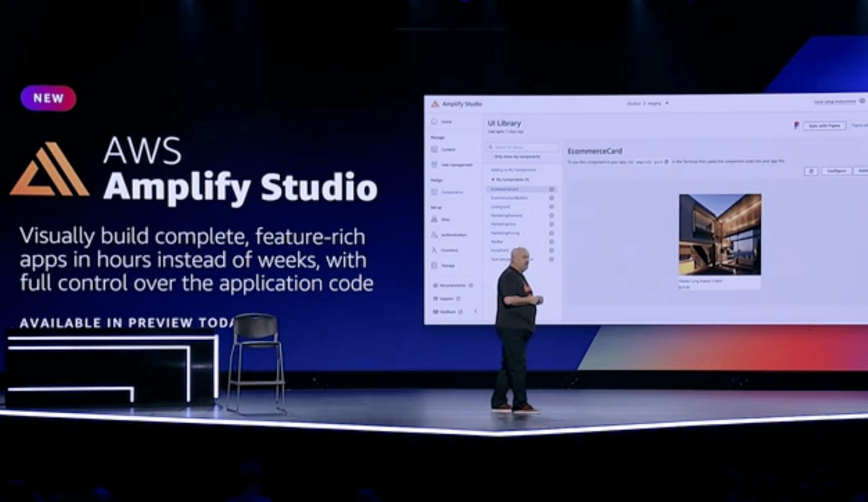Open the Feedback link
Viewport: 868px width, 502px height.
(x=448, y=311)
